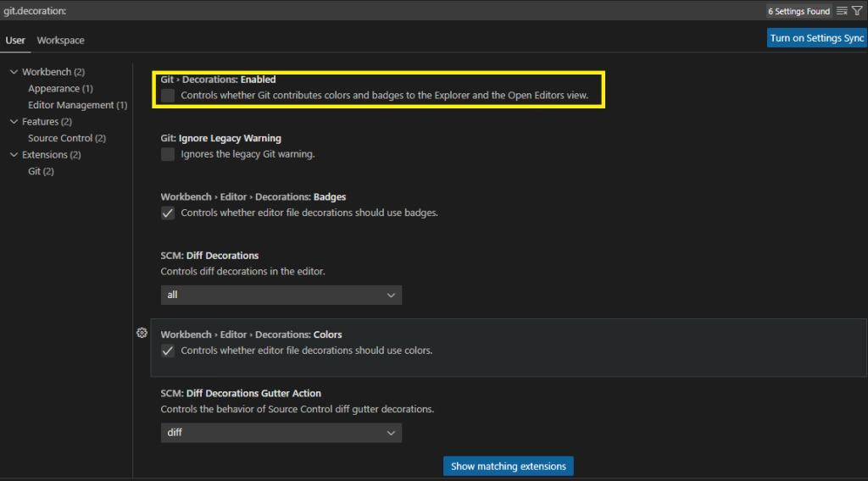Click the Git Decorations Enabled title
This screenshot has height=481, width=868.
218,80
